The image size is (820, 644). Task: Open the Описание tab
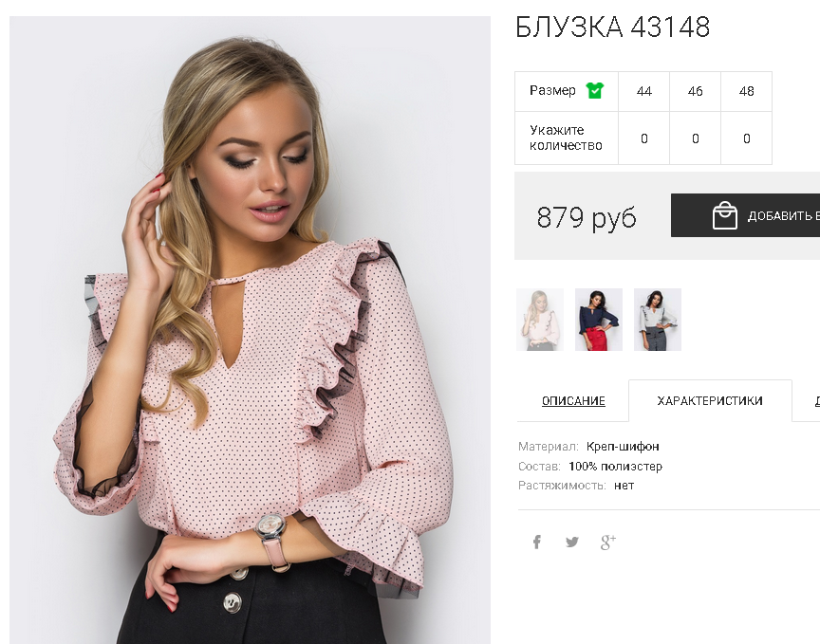[573, 401]
